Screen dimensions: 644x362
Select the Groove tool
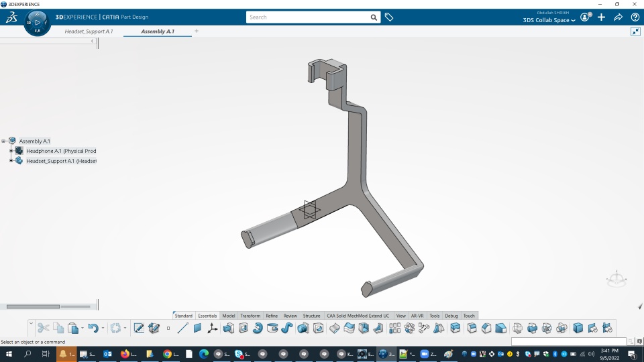272,328
